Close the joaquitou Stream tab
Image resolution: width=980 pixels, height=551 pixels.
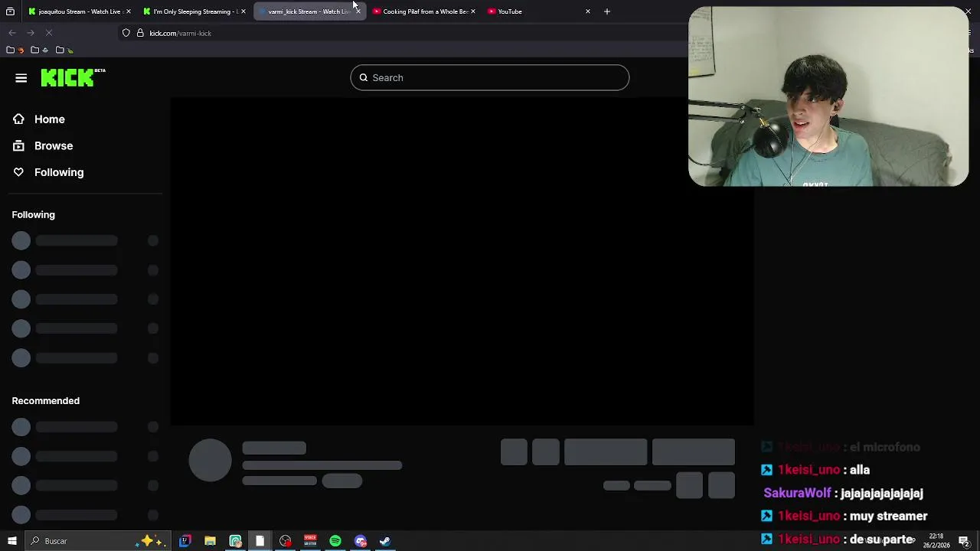pyautogui.click(x=129, y=11)
